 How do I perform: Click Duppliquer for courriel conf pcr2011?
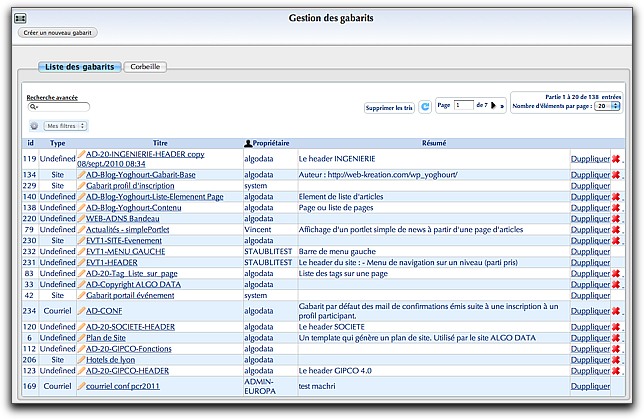pos(590,386)
